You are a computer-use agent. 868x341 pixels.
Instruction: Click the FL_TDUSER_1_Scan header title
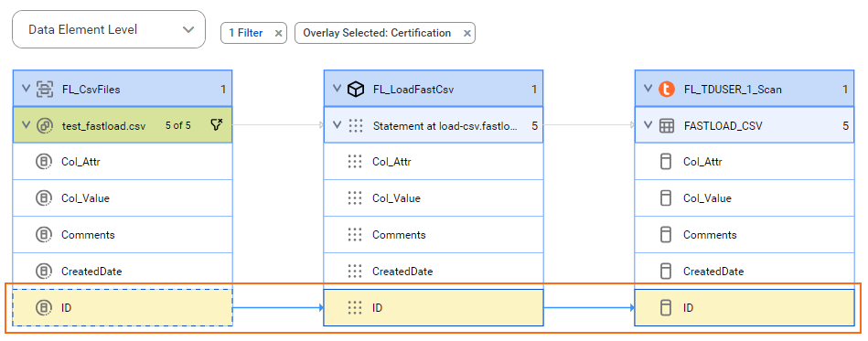click(733, 89)
